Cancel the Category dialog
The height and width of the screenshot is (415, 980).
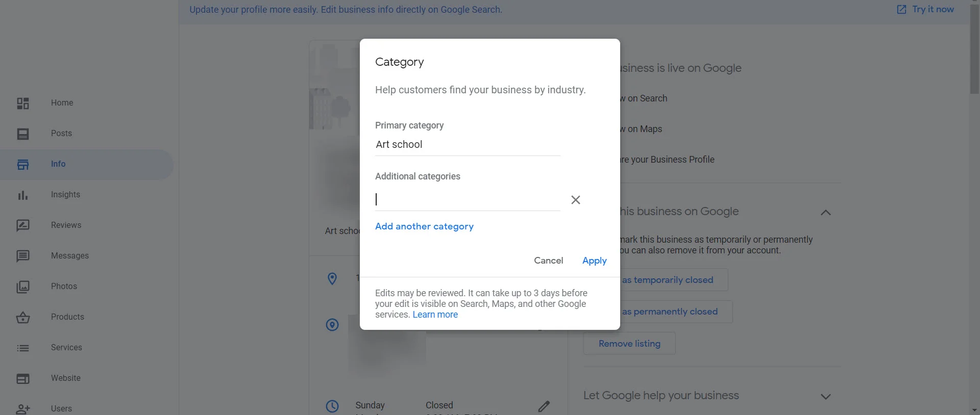[x=548, y=261]
